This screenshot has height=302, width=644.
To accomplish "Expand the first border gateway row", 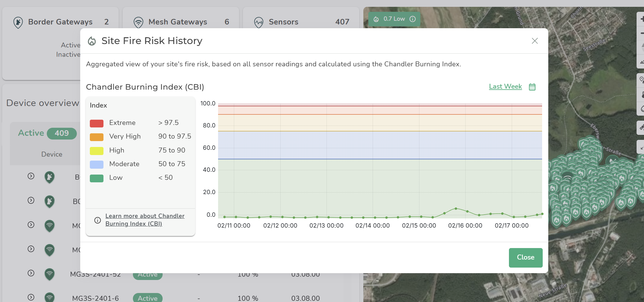I will pos(31,176).
